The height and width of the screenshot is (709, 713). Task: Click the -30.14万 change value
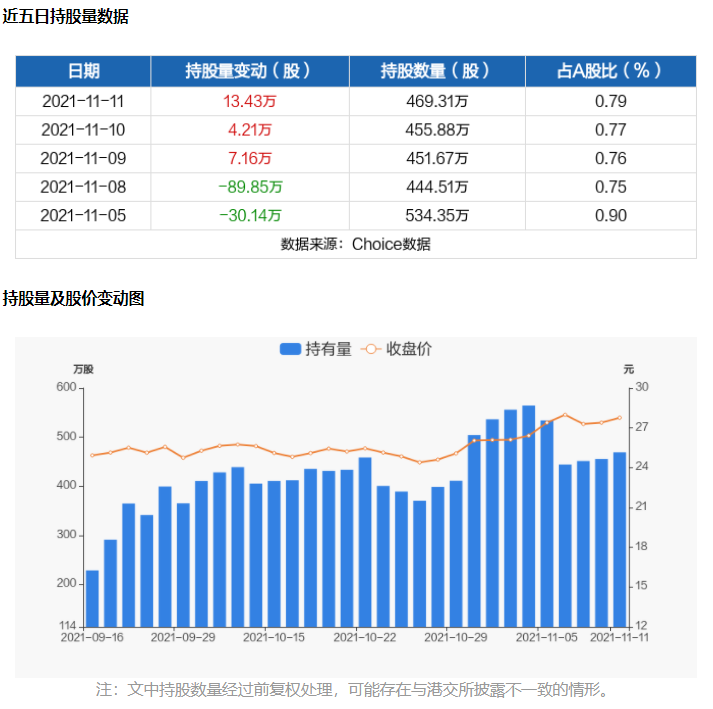(251, 216)
